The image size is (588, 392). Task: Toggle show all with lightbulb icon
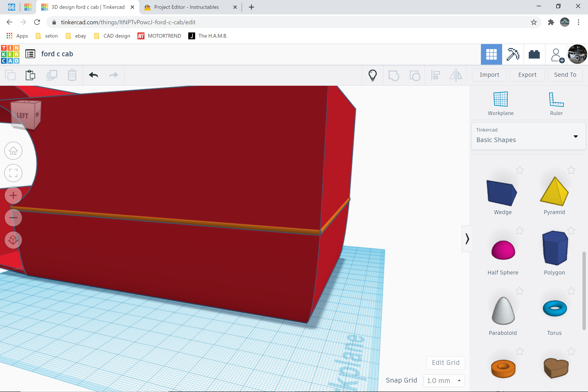[x=372, y=75]
